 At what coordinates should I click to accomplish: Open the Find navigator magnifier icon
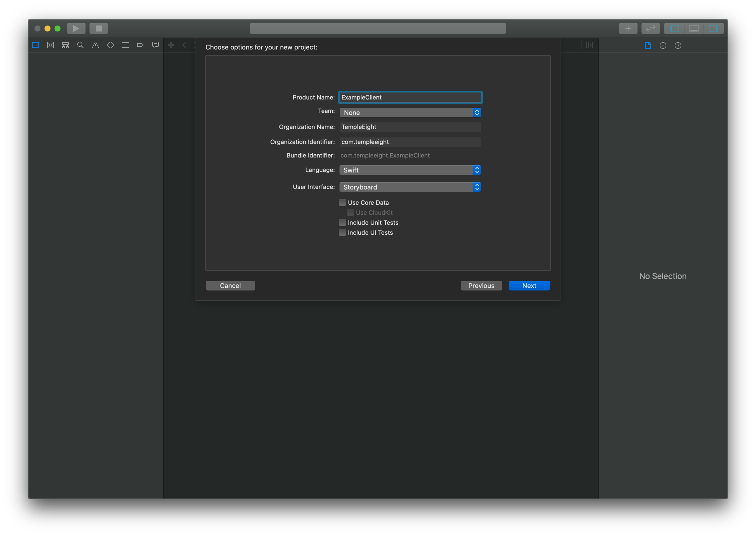coord(80,45)
